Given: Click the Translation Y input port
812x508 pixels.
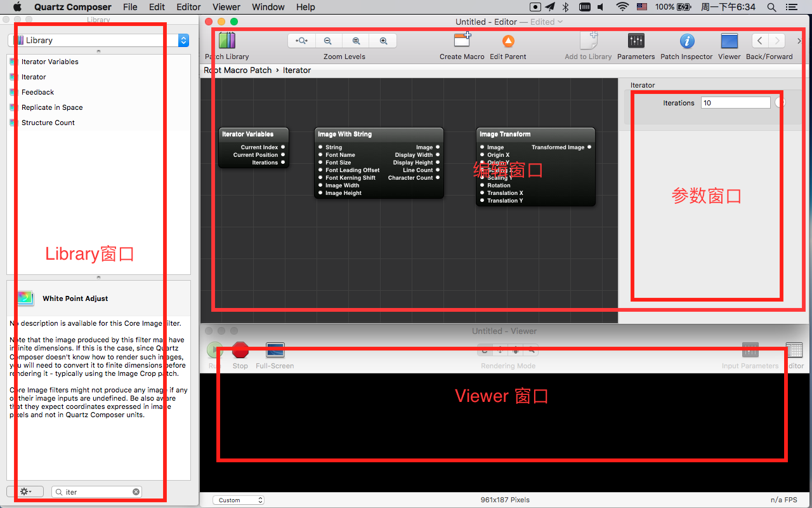Looking at the screenshot, I should 482,201.
